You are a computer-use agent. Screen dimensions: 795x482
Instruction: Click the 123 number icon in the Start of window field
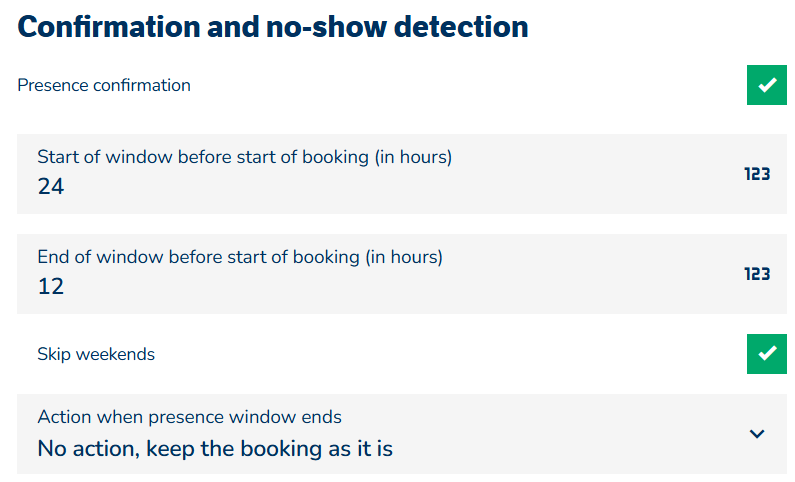757,174
